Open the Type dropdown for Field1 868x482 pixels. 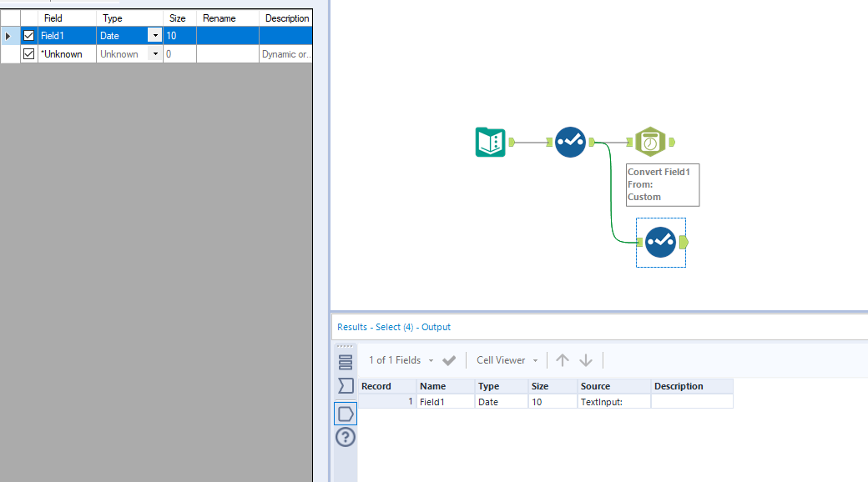[155, 35]
